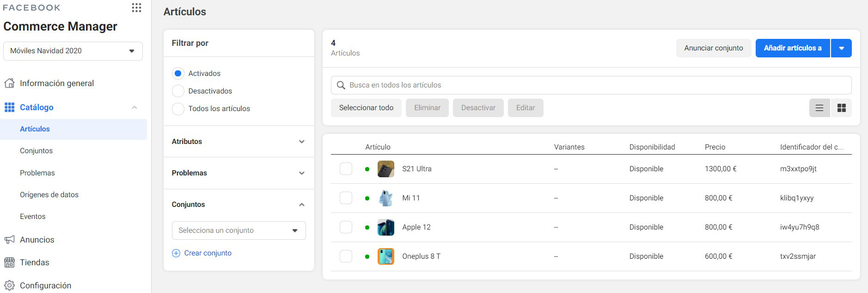Click the Desactivar button

(478, 108)
